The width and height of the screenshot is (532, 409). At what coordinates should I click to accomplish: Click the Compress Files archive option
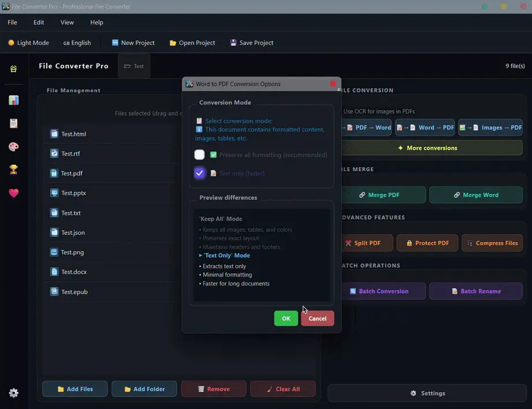point(492,243)
